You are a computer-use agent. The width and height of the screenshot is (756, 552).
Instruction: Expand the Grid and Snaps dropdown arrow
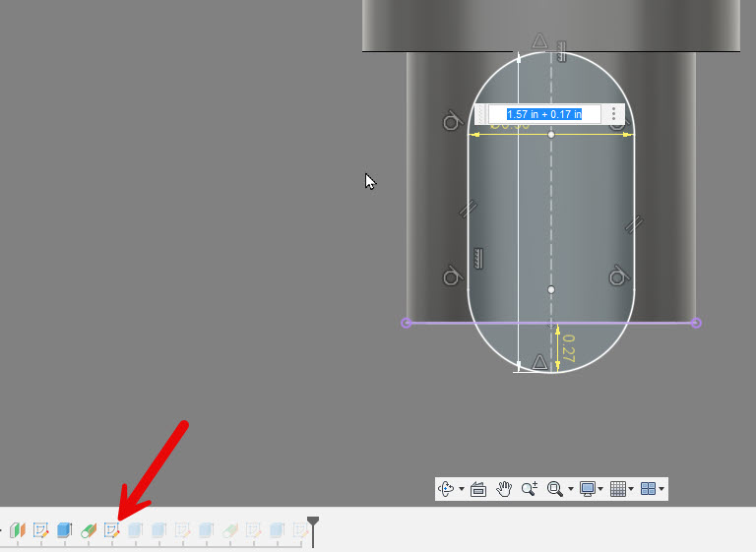pos(631,489)
